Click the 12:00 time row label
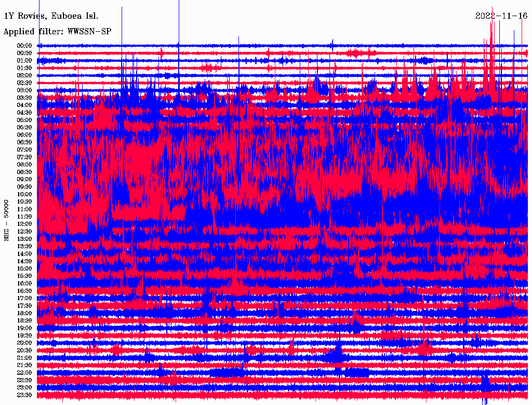 click(24, 224)
